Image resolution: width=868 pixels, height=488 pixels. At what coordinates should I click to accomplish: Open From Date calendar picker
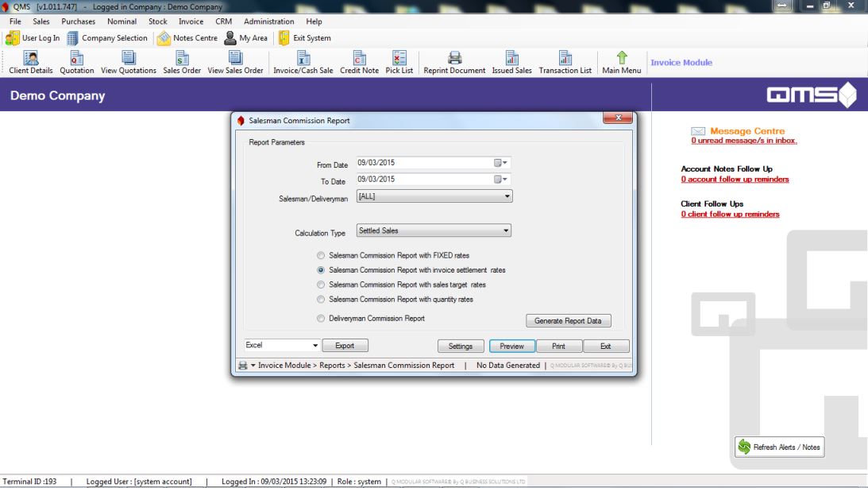tap(501, 163)
